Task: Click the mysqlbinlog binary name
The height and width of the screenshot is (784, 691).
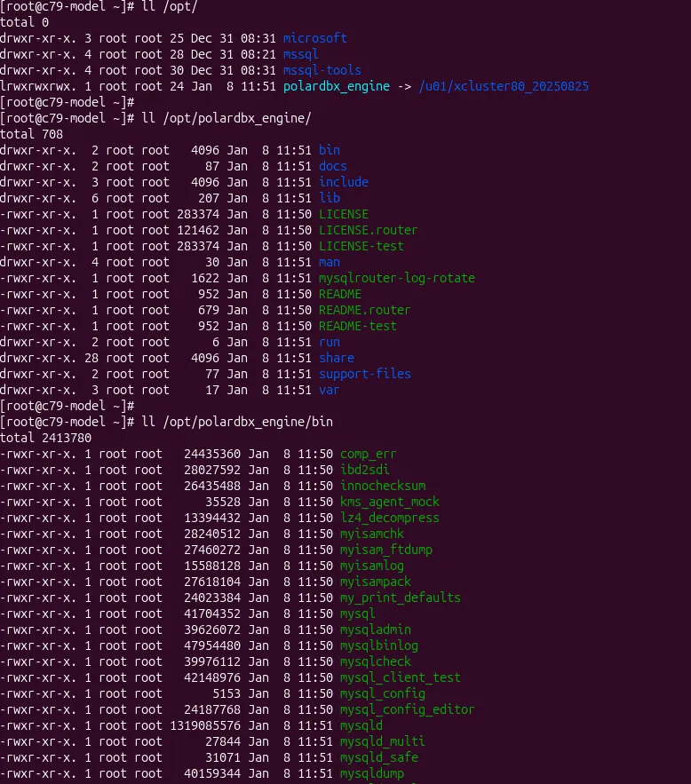Action: click(x=378, y=645)
